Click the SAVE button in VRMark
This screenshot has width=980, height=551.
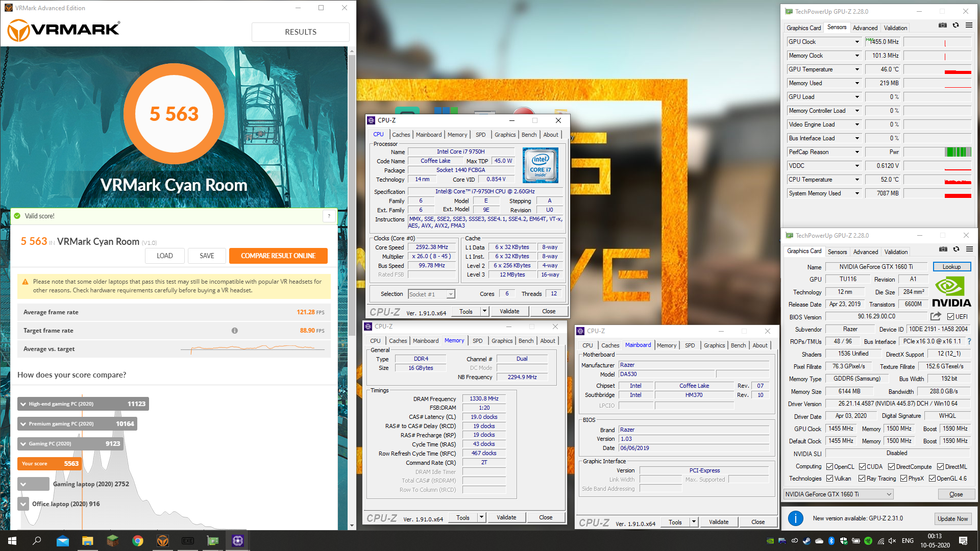(x=207, y=256)
